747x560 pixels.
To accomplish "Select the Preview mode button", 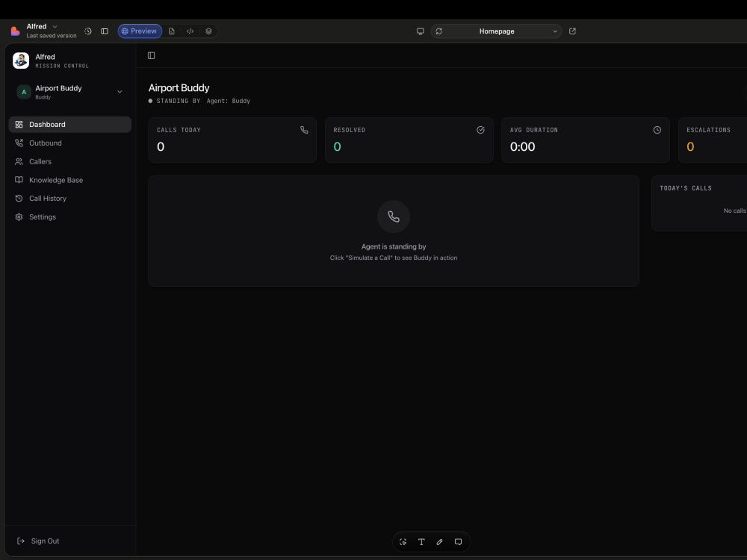I will pyautogui.click(x=140, y=31).
